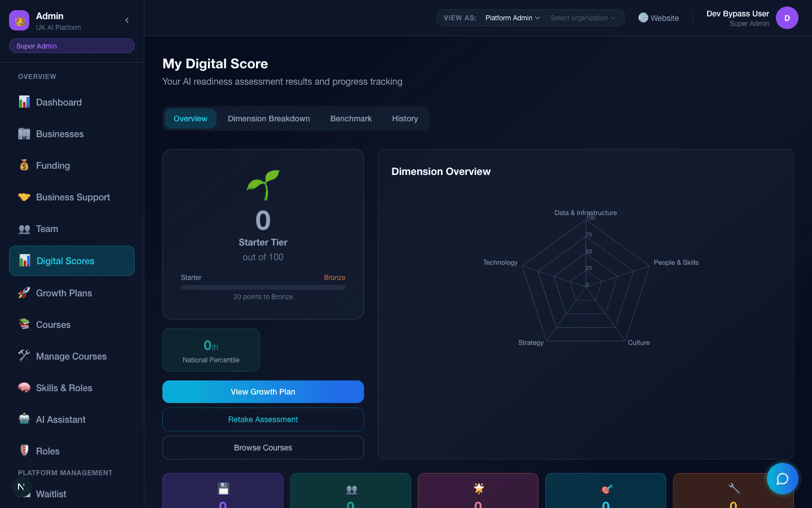This screenshot has width=812, height=508.
Task: Open Dashboard in the sidebar
Action: (72, 102)
